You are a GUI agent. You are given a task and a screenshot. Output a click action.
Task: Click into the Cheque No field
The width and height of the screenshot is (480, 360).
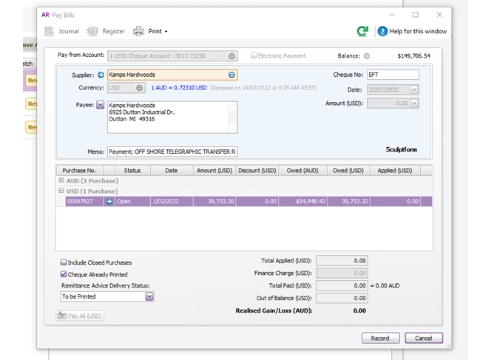(x=393, y=75)
